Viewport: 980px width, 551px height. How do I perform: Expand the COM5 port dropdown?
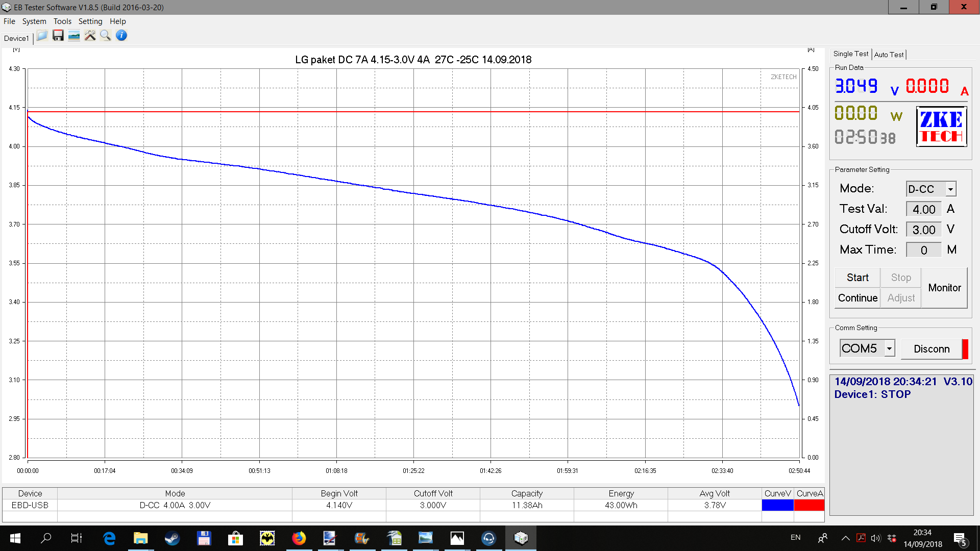tap(889, 348)
